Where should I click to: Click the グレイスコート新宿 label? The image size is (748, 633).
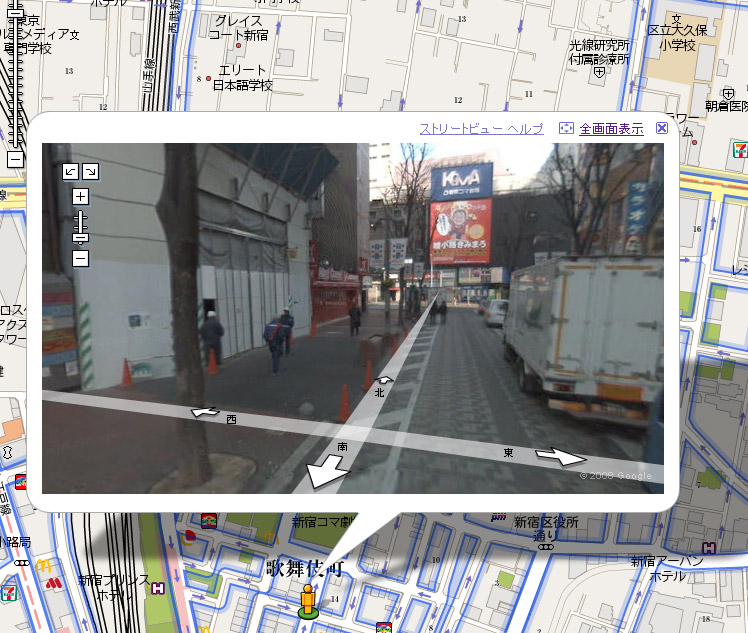click(239, 28)
